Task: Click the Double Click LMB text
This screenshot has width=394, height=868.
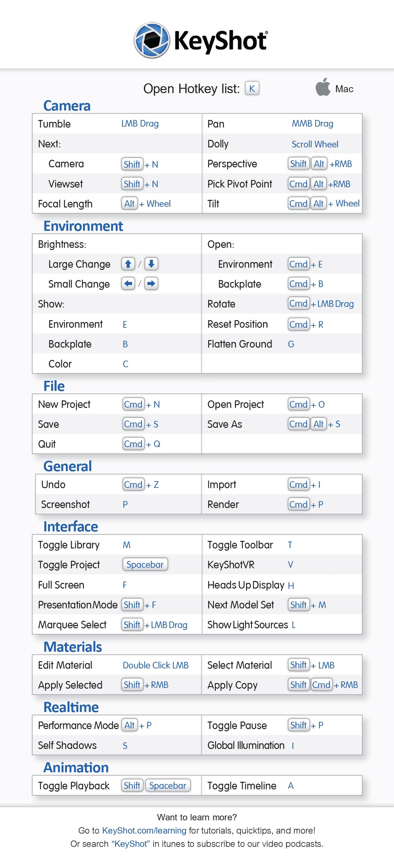Action: coord(156,665)
